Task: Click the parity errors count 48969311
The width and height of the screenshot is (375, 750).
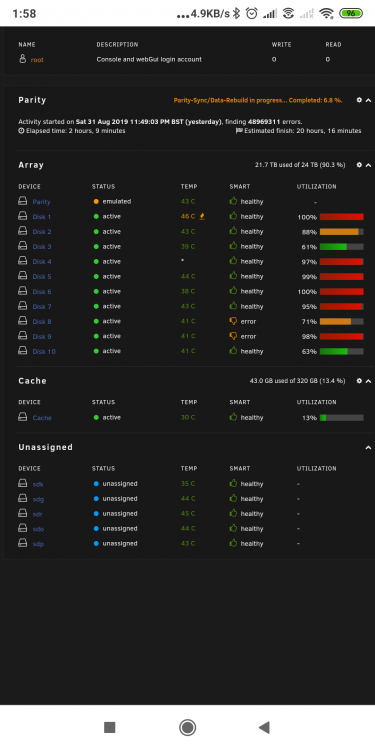Action: 264,122
